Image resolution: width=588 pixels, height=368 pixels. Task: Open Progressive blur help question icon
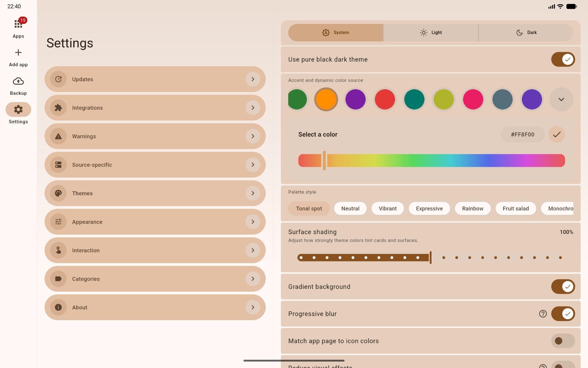click(x=543, y=314)
